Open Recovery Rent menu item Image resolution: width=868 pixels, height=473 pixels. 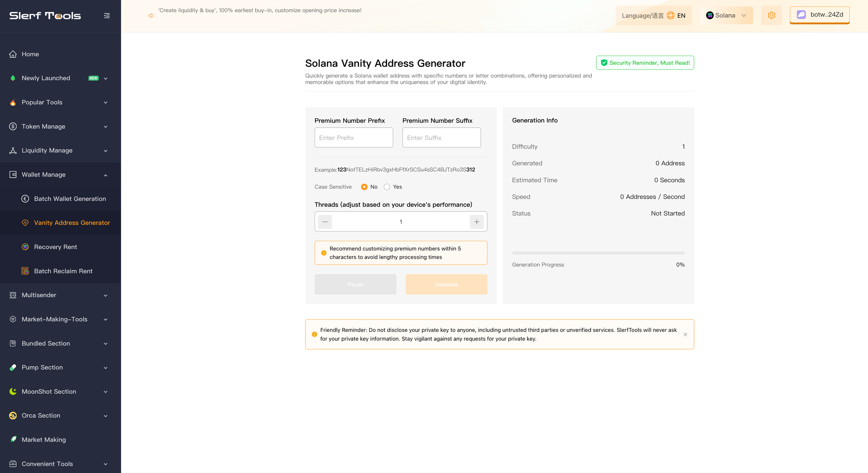point(56,247)
